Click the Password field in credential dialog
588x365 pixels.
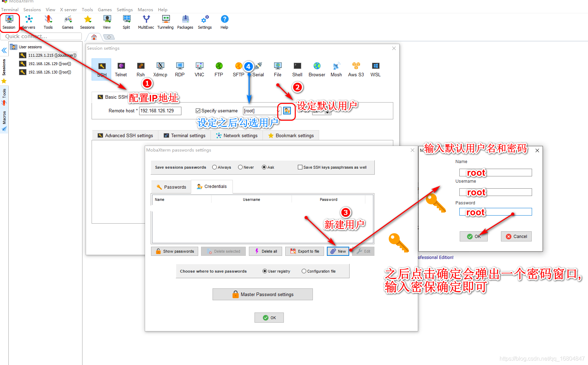click(x=496, y=212)
